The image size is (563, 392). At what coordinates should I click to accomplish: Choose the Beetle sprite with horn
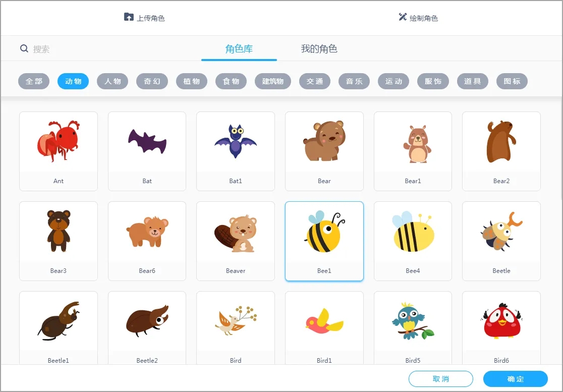(x=501, y=241)
